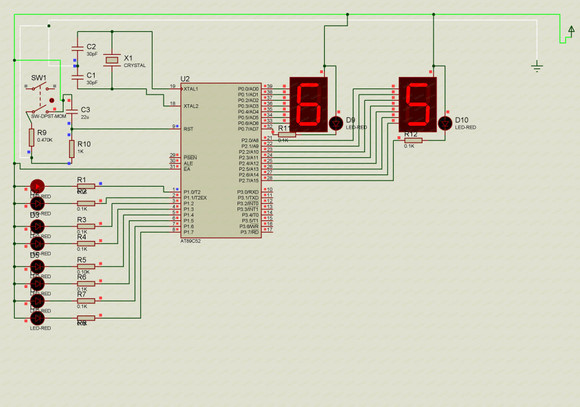Viewport: 580px width, 407px height.
Task: Click the SW1 upper switch contact
Action: pos(40,88)
